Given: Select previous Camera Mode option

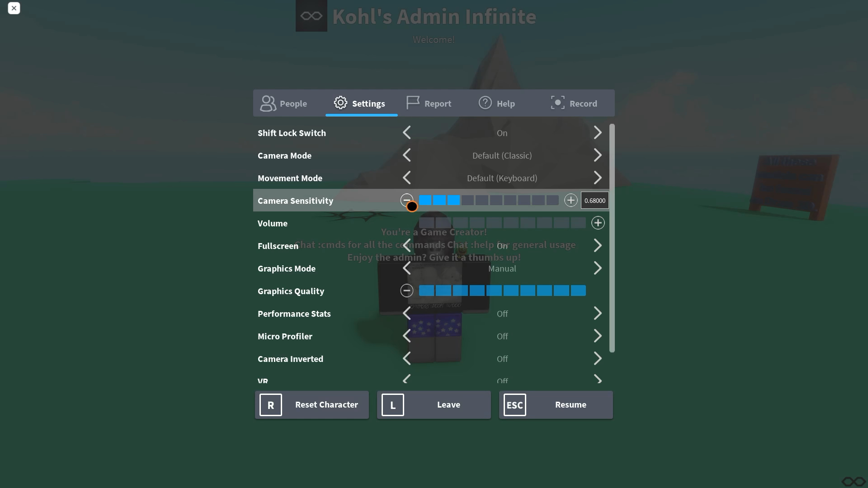Looking at the screenshot, I should pos(407,155).
